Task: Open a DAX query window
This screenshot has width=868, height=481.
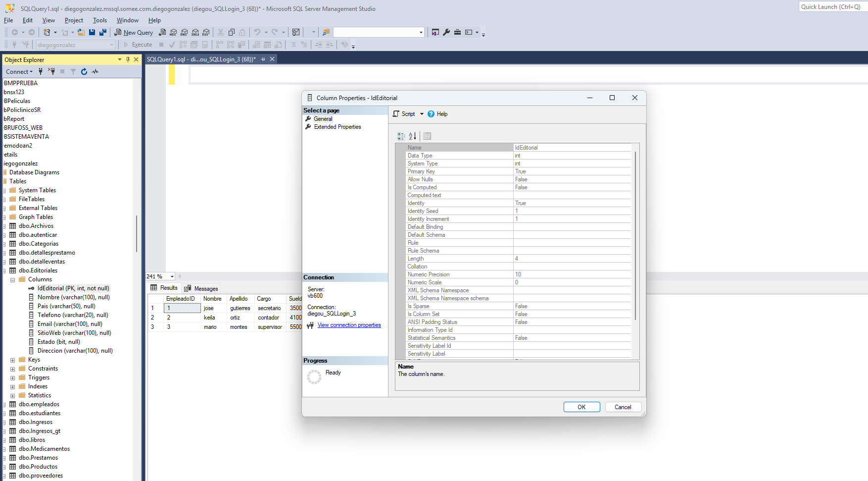Action: (x=205, y=32)
